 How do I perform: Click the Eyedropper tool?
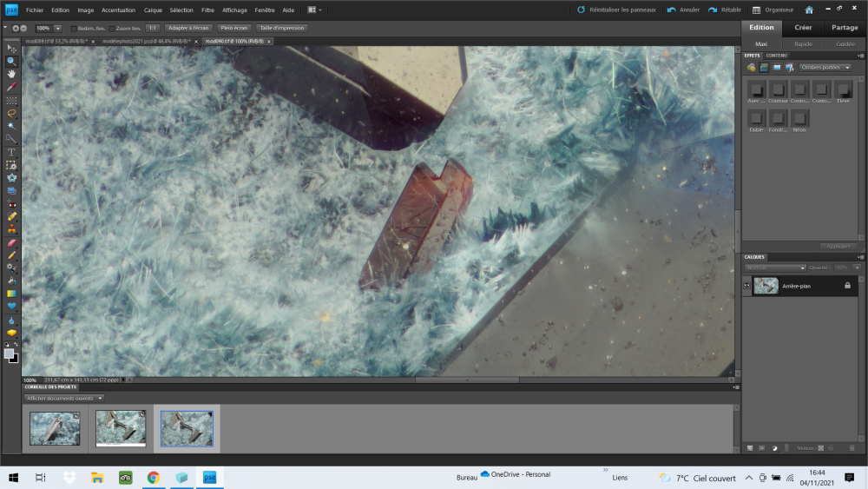pyautogui.click(x=12, y=87)
